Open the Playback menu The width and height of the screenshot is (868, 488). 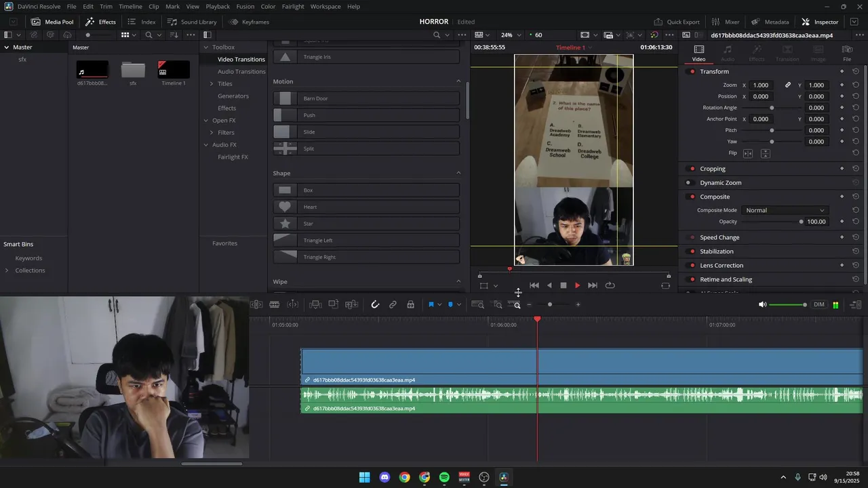pyautogui.click(x=218, y=6)
